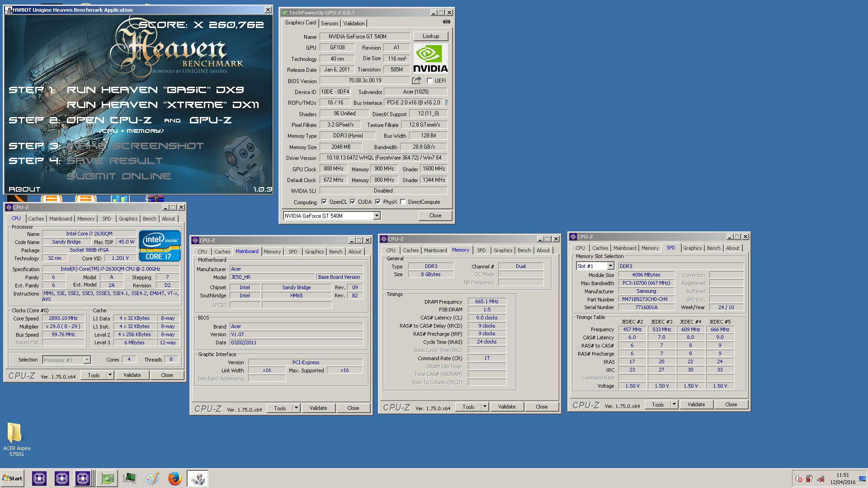Screen dimensions: 868x488
Task: Click the Lookup button in GPU-Z
Action: click(x=431, y=36)
